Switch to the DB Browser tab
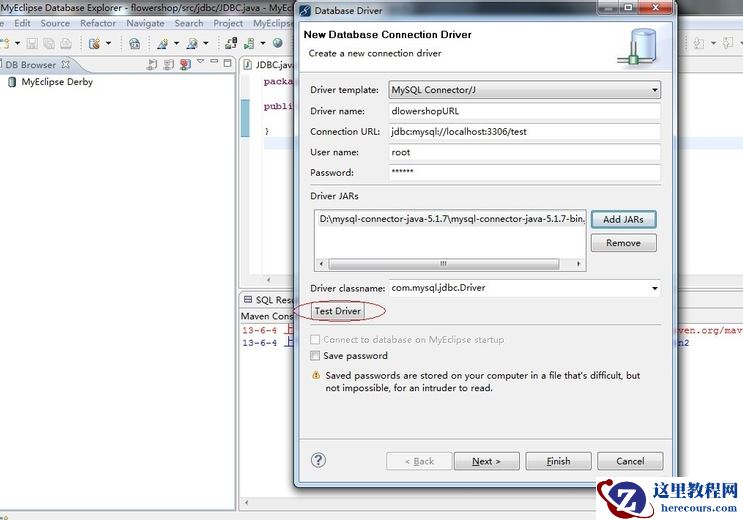 pos(31,64)
